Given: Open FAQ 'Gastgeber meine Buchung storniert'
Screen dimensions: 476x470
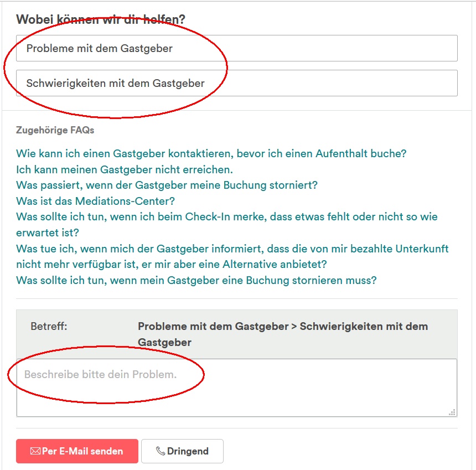Looking at the screenshot, I should pos(167,185).
